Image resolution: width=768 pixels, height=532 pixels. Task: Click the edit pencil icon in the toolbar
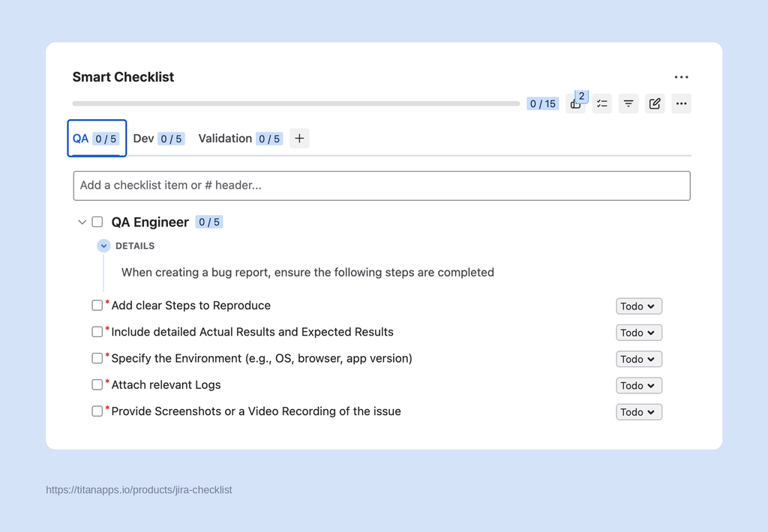point(655,103)
